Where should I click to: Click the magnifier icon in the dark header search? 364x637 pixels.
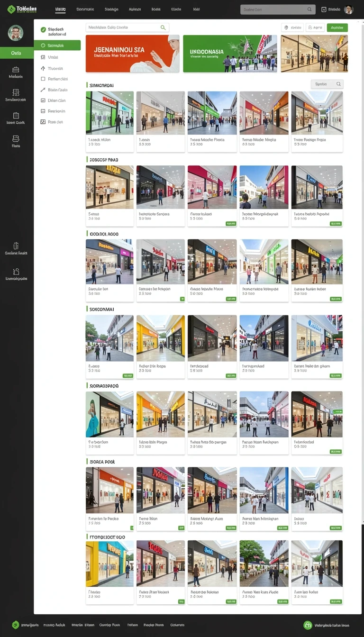point(309,9)
